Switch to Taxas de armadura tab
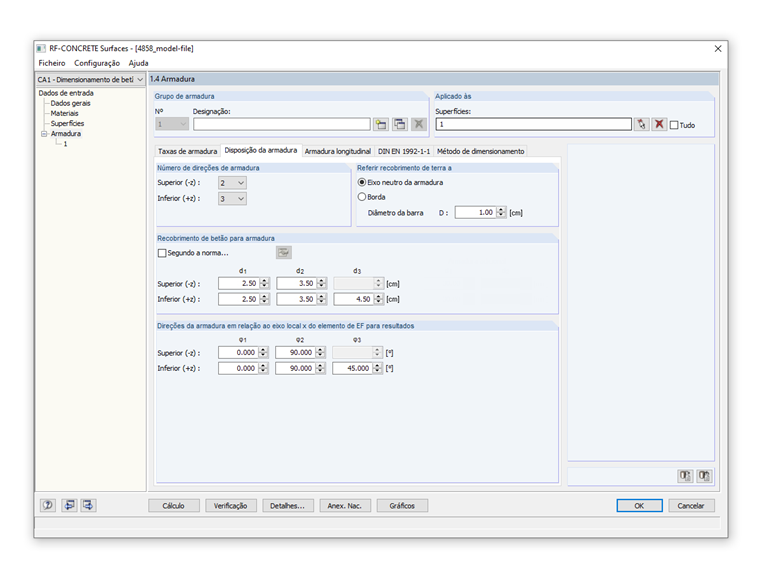This screenshot has width=760, height=570. (188, 151)
